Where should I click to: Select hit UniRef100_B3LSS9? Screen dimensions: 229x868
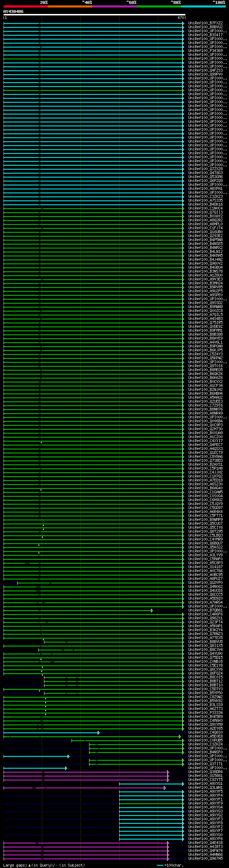click(x=205, y=705)
